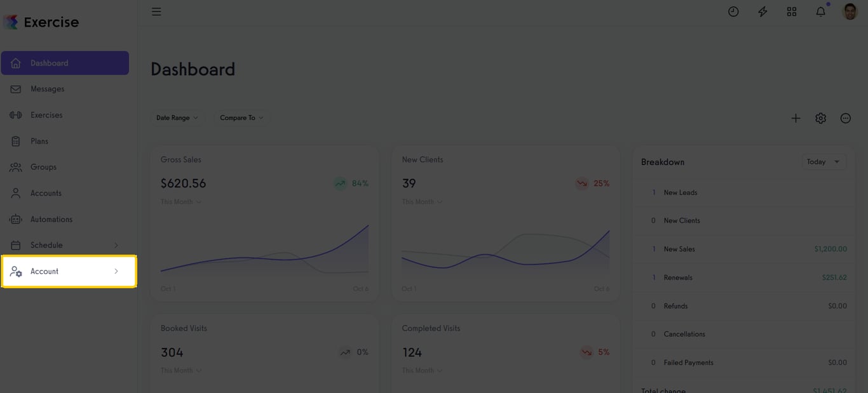Open the This Month selector under Gross Sales
The image size is (868, 393).
180,201
